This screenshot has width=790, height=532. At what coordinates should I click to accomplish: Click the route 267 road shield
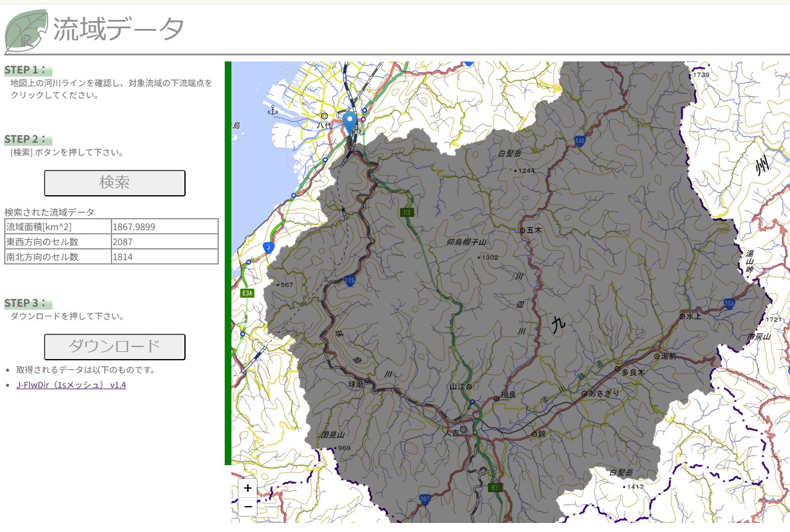pyautogui.click(x=425, y=498)
